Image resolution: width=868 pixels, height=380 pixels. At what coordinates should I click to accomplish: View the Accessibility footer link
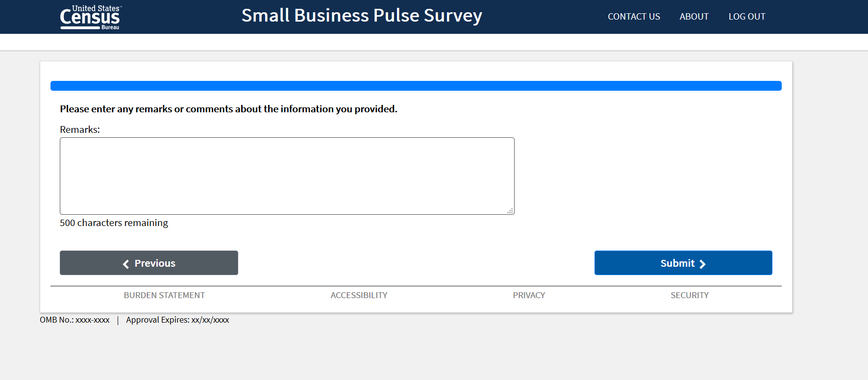(359, 295)
